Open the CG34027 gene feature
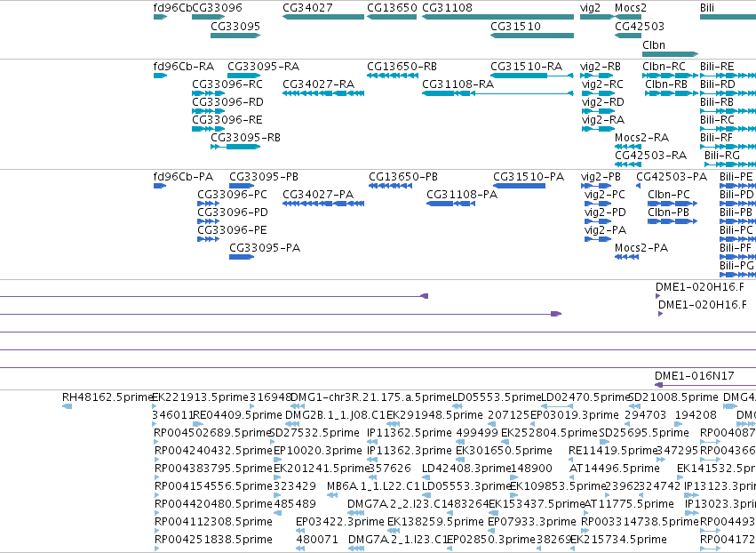Viewport: 756px width, 553px height. [x=323, y=17]
